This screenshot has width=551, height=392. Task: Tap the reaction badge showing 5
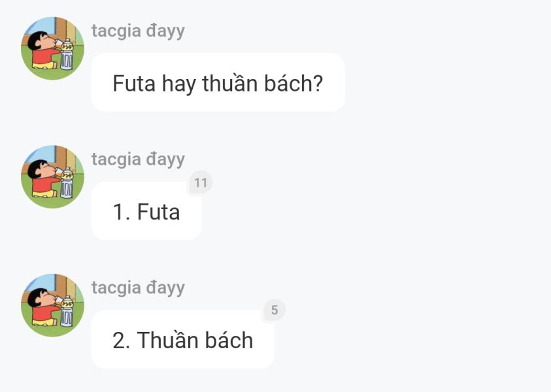275,310
